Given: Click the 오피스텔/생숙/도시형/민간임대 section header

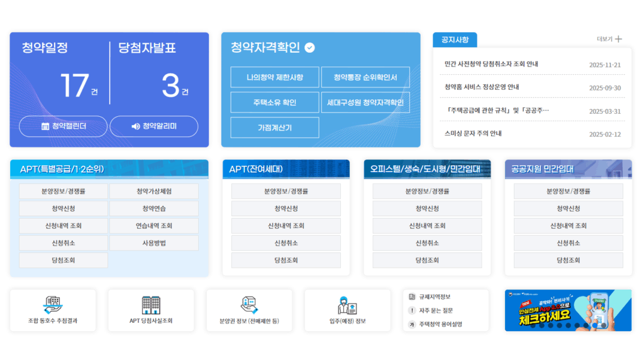Looking at the screenshot, I should [x=427, y=169].
